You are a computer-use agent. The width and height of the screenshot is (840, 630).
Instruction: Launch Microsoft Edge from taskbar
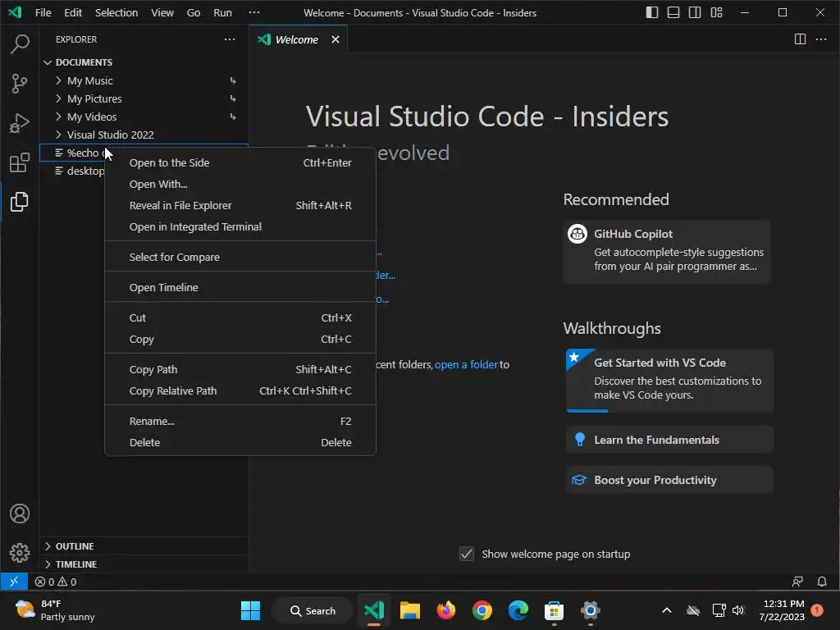point(518,610)
